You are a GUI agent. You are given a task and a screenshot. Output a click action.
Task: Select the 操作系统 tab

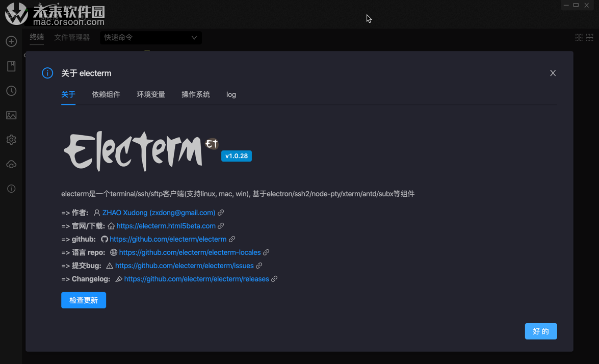tap(196, 94)
